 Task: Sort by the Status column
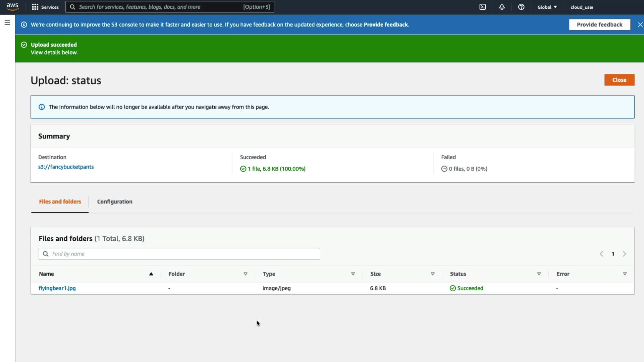539,274
